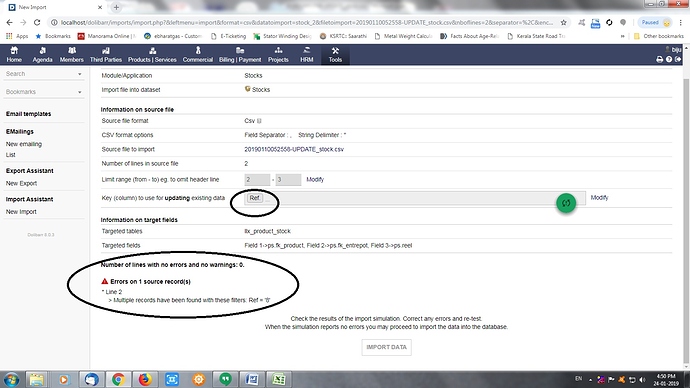The height and width of the screenshot is (388, 690).
Task: Click Modify next to update key
Action: (x=599, y=198)
